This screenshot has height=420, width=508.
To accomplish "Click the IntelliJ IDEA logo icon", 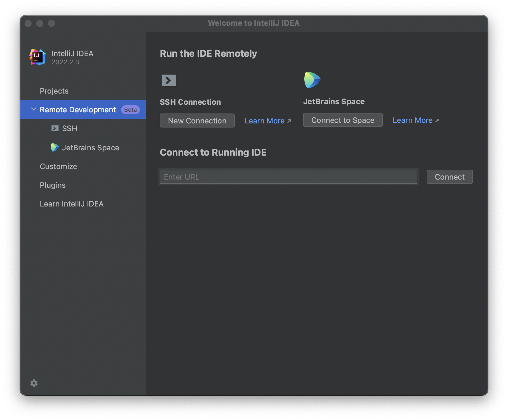I will (x=37, y=57).
